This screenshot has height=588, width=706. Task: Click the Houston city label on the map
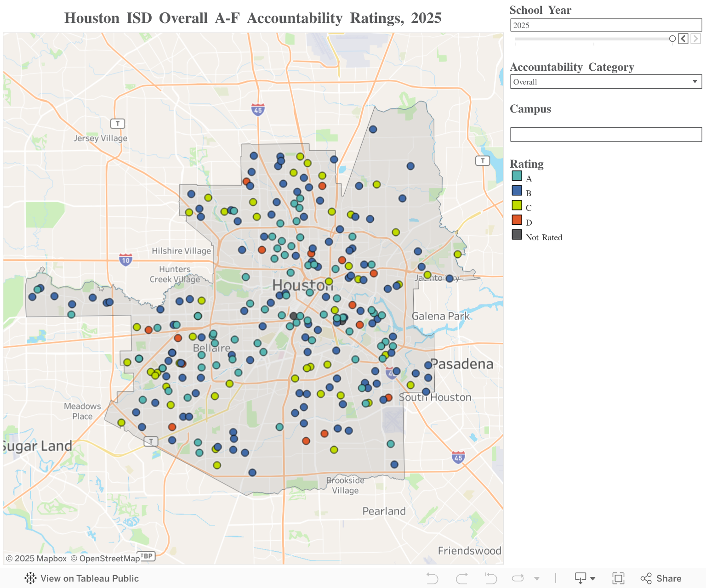[302, 285]
